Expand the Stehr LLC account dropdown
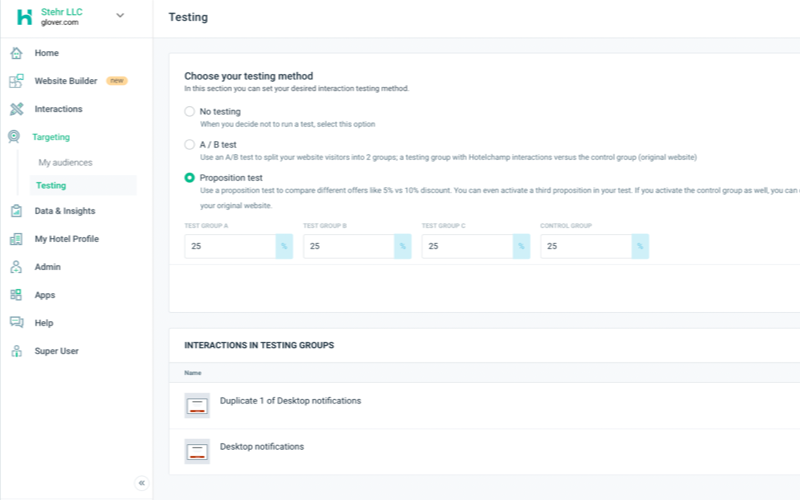 click(120, 15)
